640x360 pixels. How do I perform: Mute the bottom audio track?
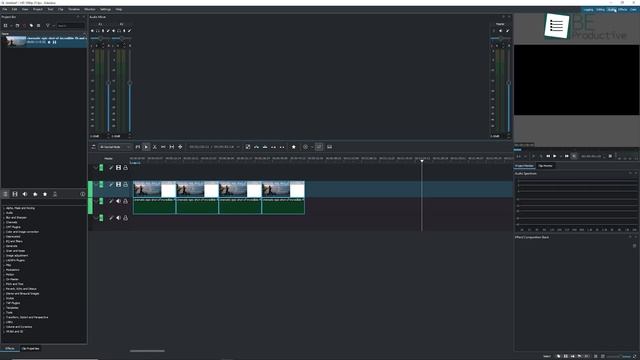coord(118,218)
